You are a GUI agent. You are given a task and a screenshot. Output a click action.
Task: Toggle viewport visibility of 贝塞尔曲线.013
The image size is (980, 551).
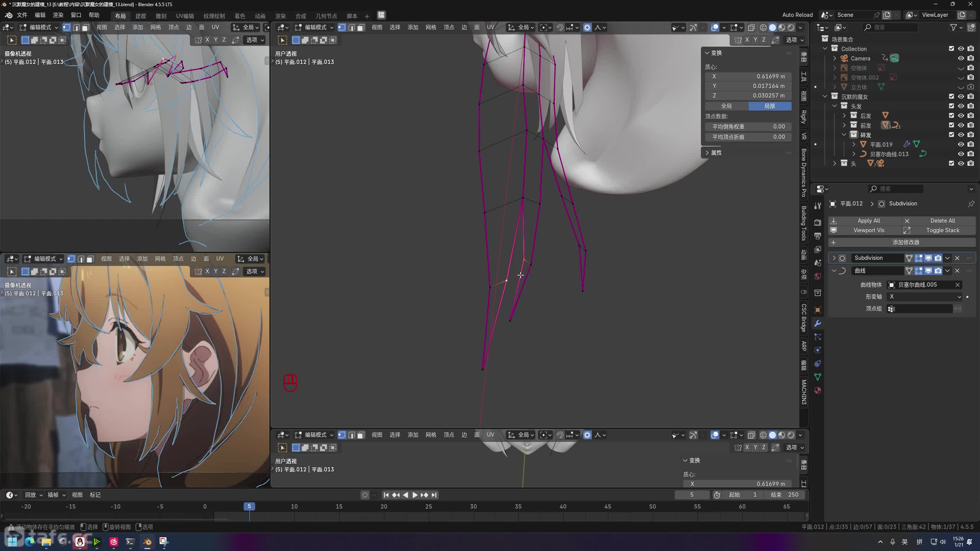[961, 154]
